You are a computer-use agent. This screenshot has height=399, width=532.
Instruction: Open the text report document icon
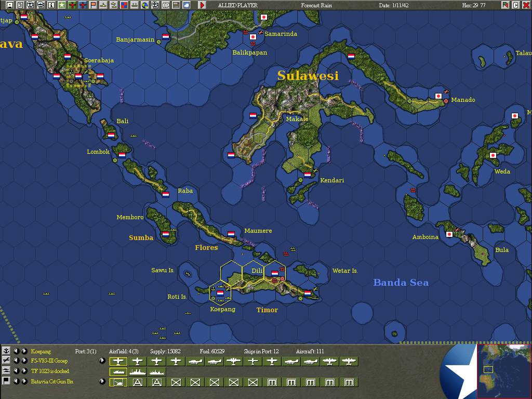point(20,5)
